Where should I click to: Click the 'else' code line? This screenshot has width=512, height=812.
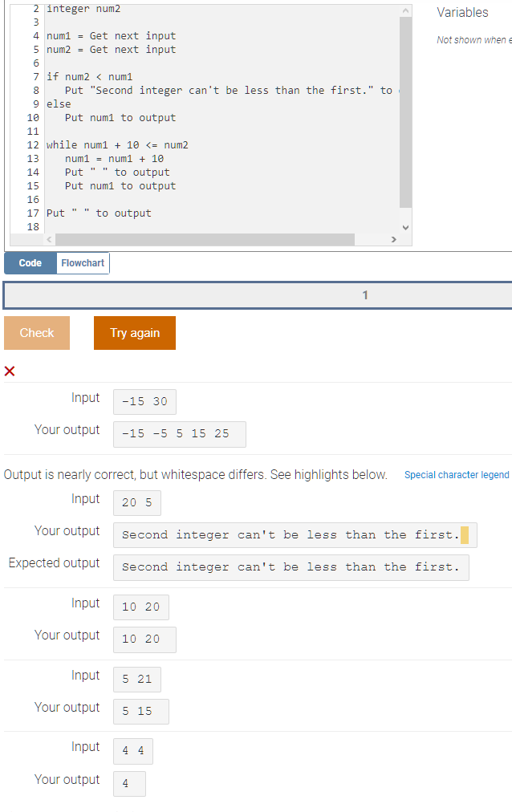click(59, 104)
